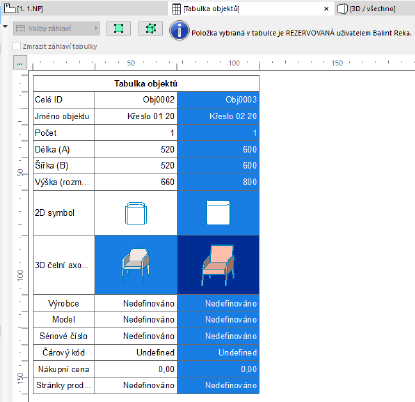
Task: Click the 3D window icon on 3D tab
Action: click(x=342, y=9)
